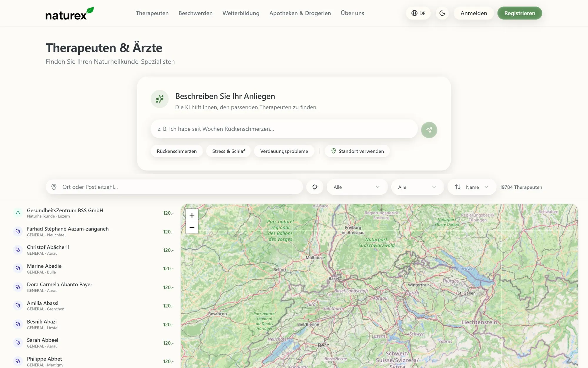Image resolution: width=588 pixels, height=368 pixels.
Task: Open the Therapeuten menu item
Action: coord(152,13)
